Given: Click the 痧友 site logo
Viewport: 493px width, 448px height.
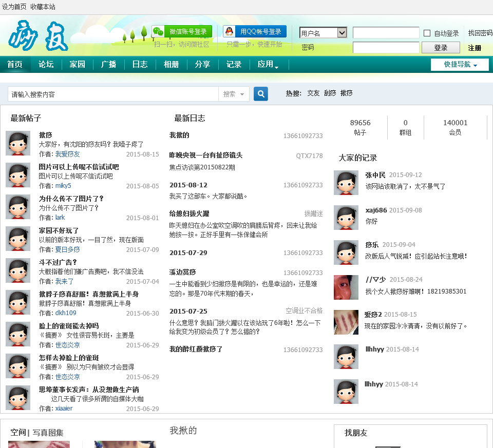Looking at the screenshot, I should click(39, 36).
